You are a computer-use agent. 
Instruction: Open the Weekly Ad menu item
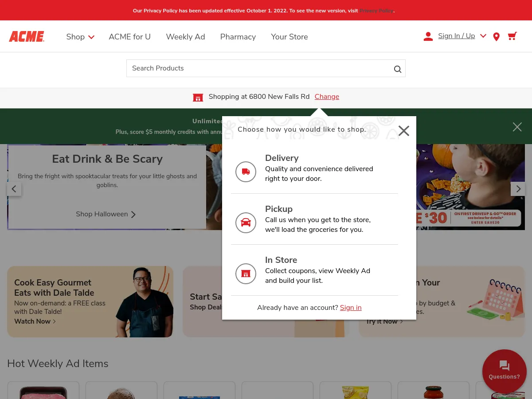(x=185, y=37)
